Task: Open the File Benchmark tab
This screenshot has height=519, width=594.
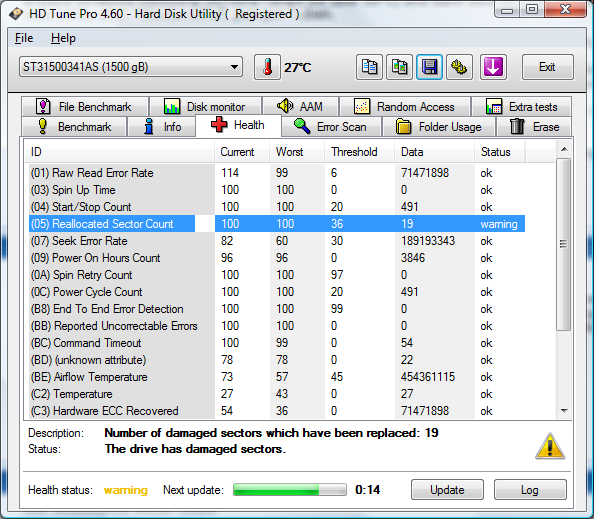Action: pyautogui.click(x=85, y=106)
